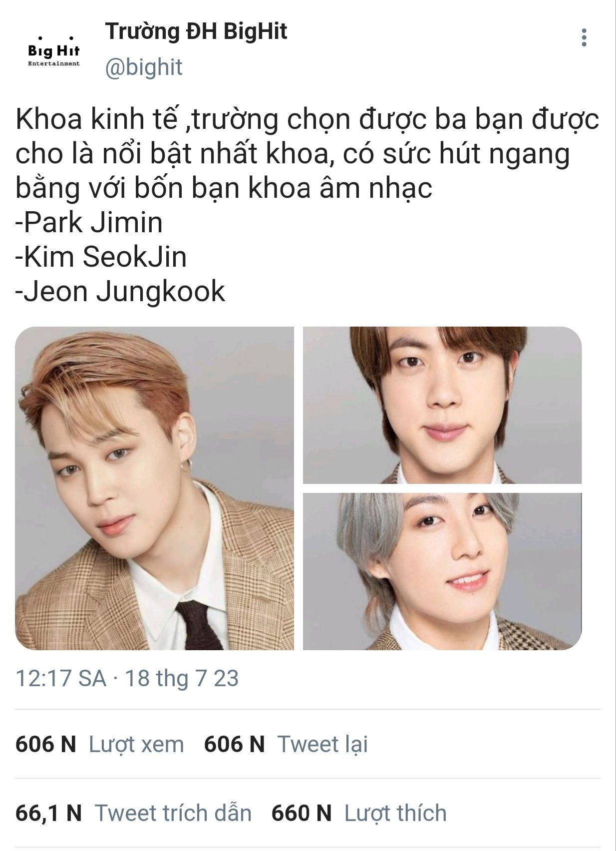Tap the tweet text mentioning Park Jimin
Viewport: 616px width, 851px height.
[x=89, y=222]
